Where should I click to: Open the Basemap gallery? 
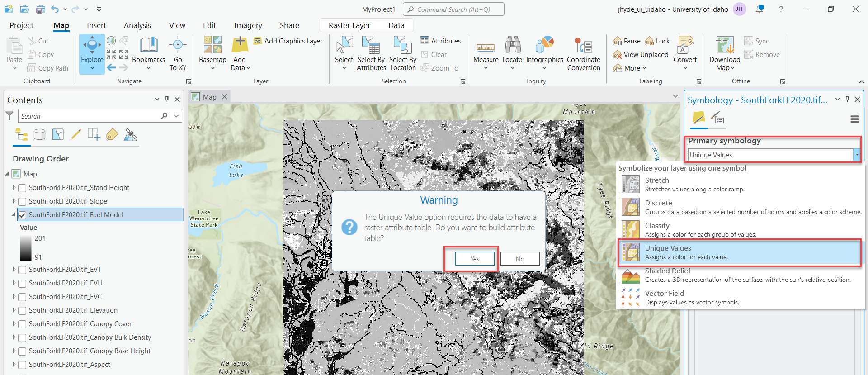click(212, 53)
